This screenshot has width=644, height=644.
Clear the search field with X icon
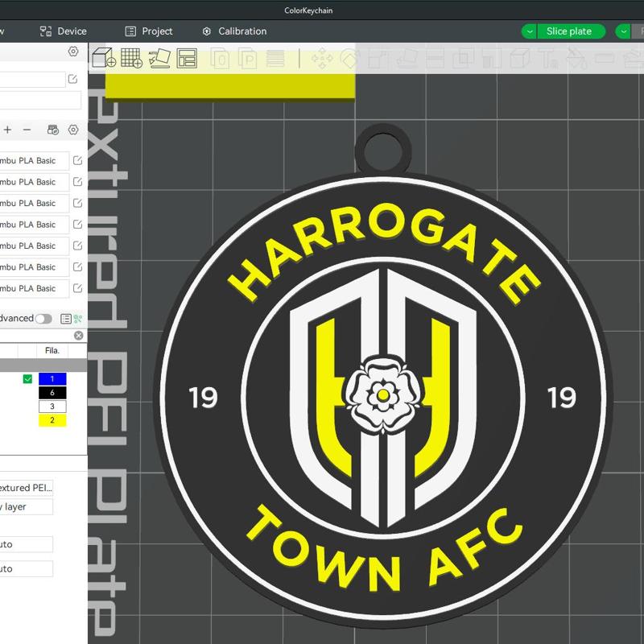click(78, 336)
